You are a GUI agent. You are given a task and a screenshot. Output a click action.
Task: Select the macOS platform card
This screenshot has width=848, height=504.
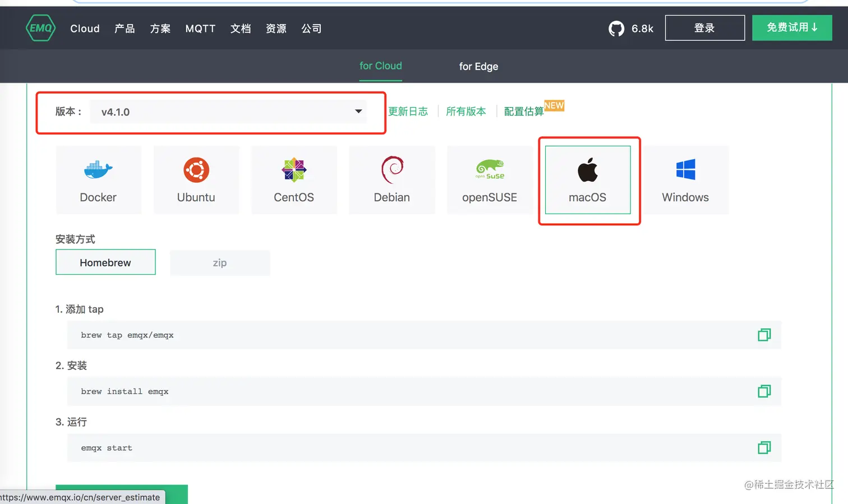pyautogui.click(x=588, y=180)
